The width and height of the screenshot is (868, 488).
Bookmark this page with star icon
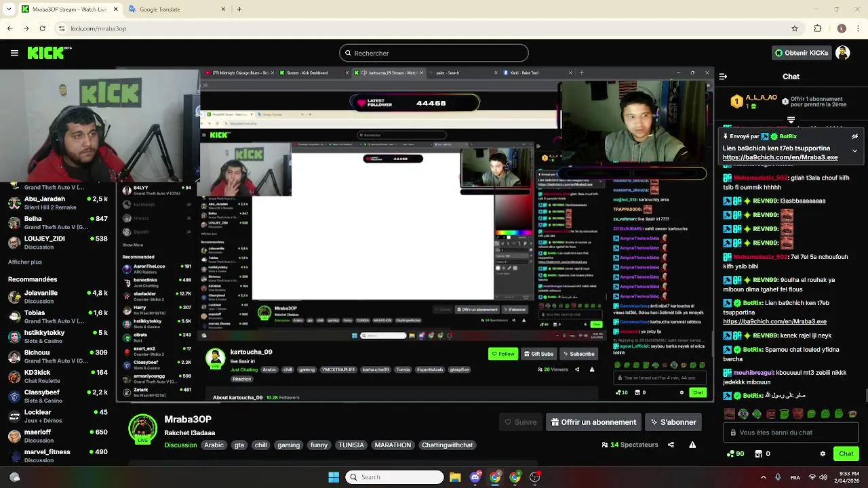point(795,28)
